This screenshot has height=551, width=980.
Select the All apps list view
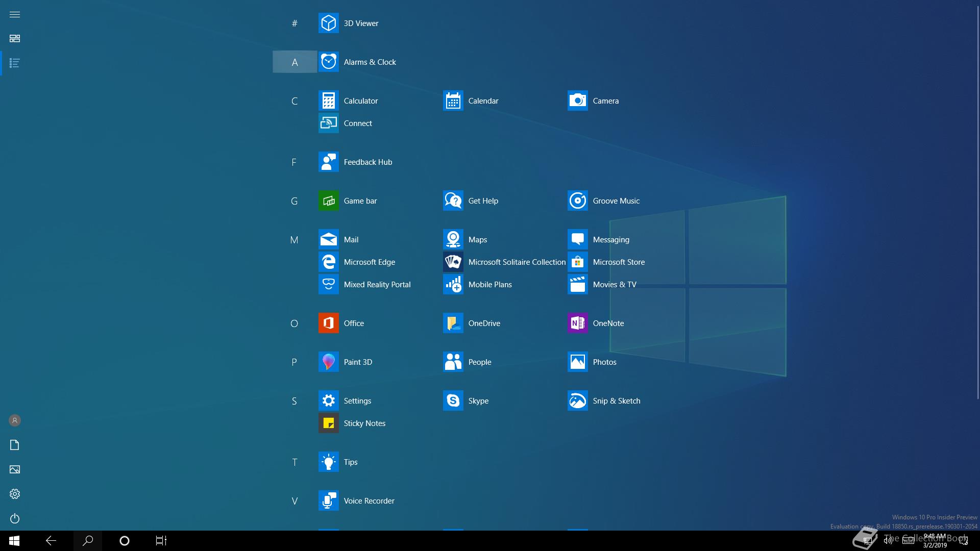pyautogui.click(x=15, y=63)
